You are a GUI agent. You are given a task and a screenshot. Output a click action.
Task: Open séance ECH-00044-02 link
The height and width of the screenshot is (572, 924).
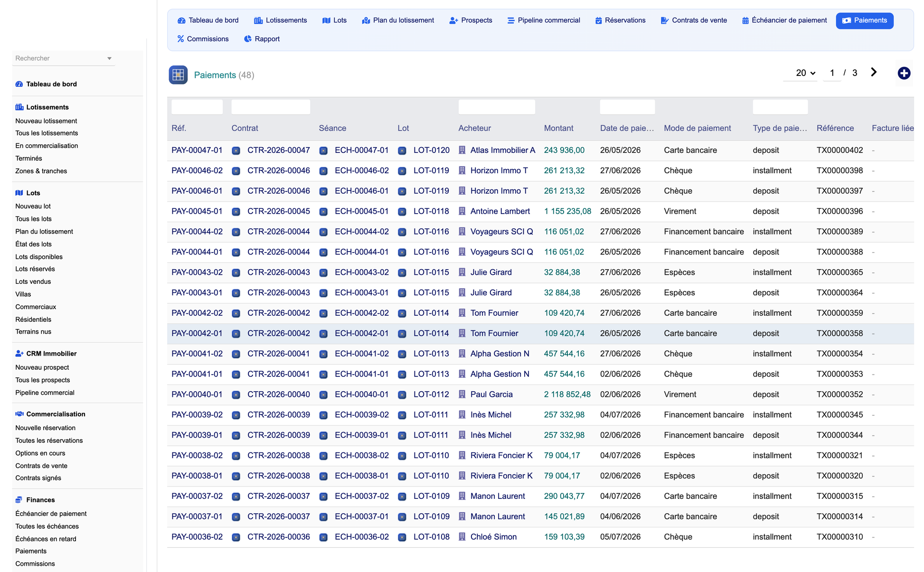[362, 232]
